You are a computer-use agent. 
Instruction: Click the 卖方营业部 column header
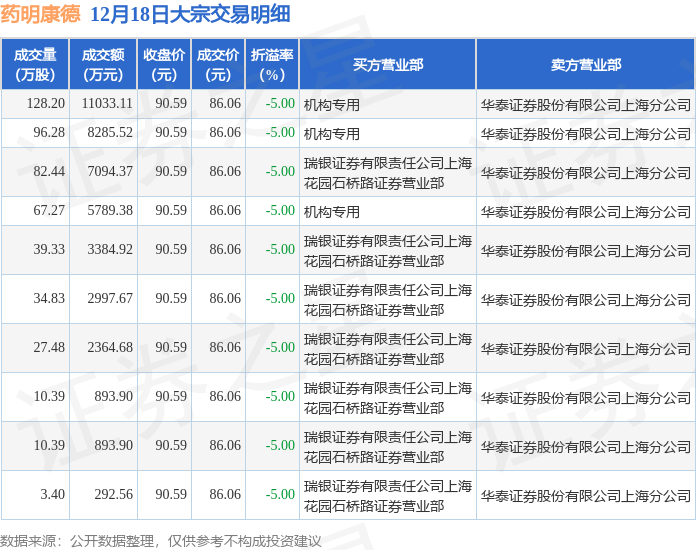coord(585,65)
